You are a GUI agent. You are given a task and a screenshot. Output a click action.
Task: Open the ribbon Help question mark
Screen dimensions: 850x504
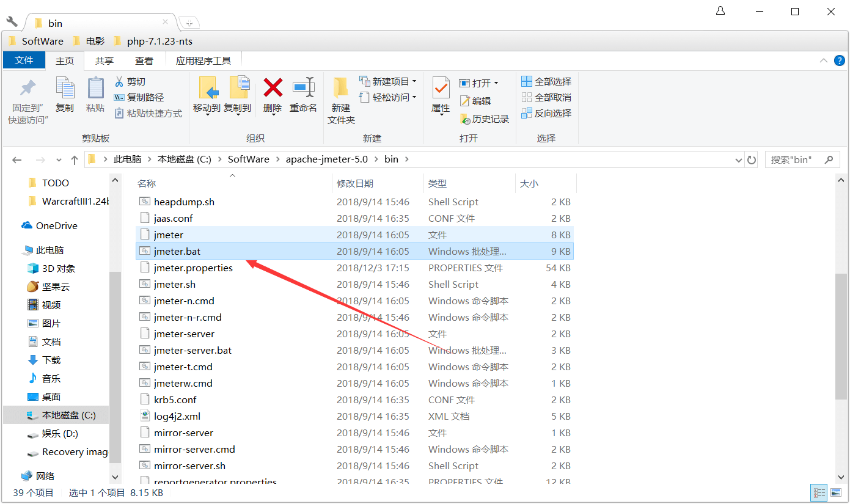tap(840, 60)
